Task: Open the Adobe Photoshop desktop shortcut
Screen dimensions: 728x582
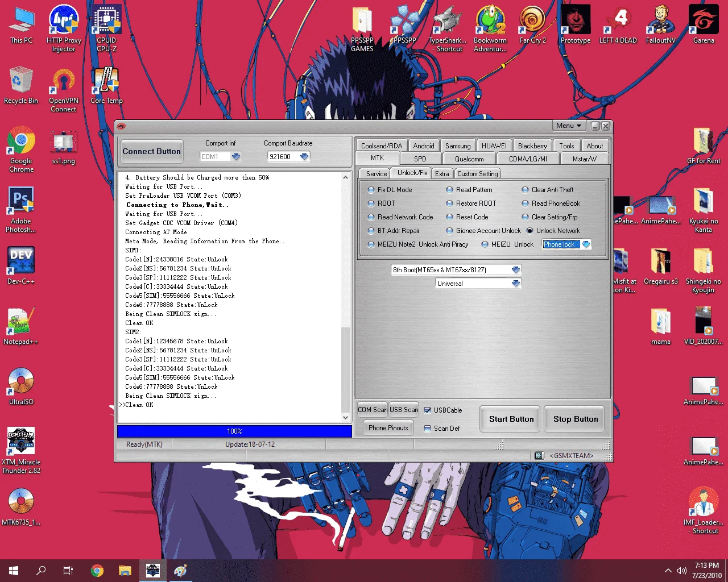Action: tap(21, 210)
